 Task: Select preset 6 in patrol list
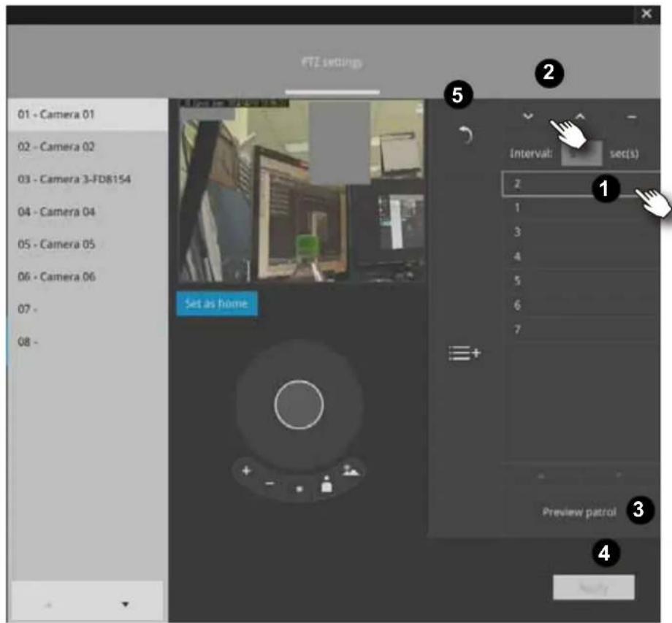(581, 305)
